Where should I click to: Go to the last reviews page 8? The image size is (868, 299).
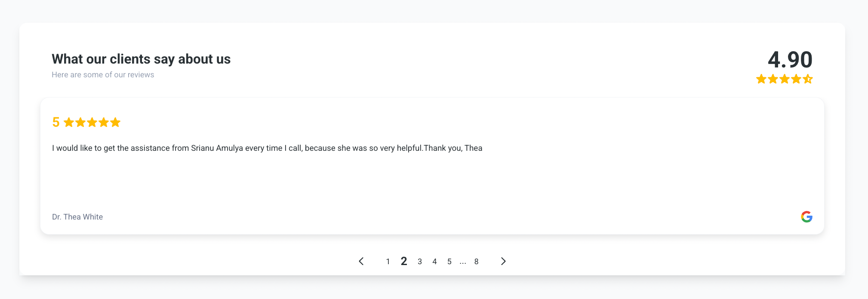coord(476,262)
